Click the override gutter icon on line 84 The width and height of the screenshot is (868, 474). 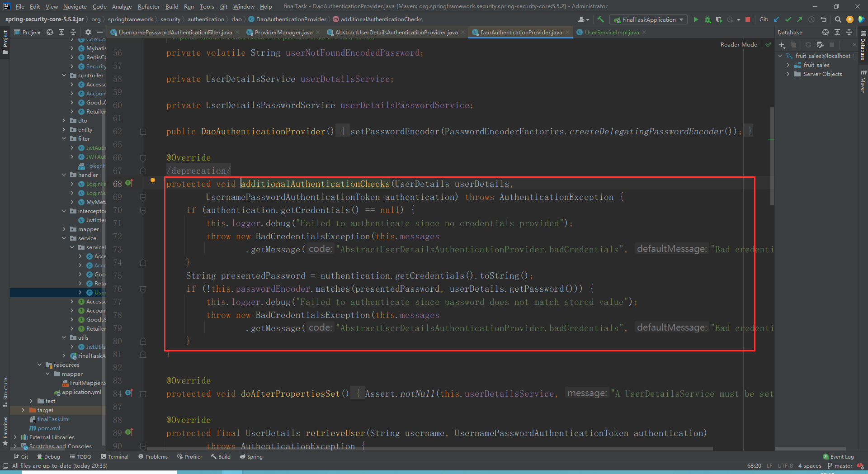pos(129,393)
